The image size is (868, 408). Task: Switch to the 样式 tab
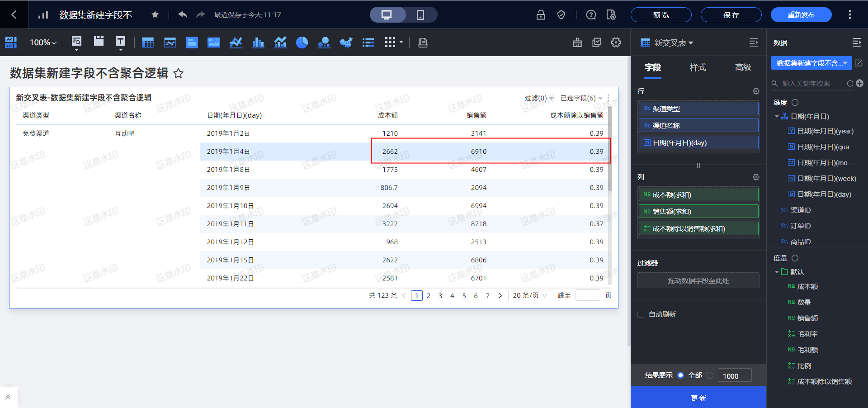698,67
